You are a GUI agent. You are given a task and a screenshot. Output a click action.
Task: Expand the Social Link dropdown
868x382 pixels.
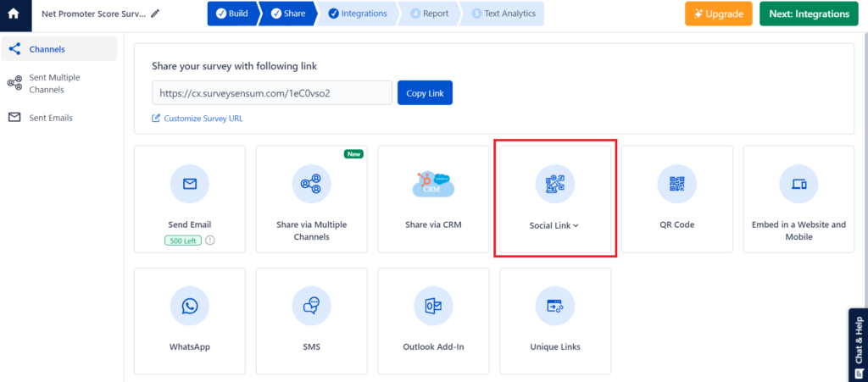pos(554,225)
